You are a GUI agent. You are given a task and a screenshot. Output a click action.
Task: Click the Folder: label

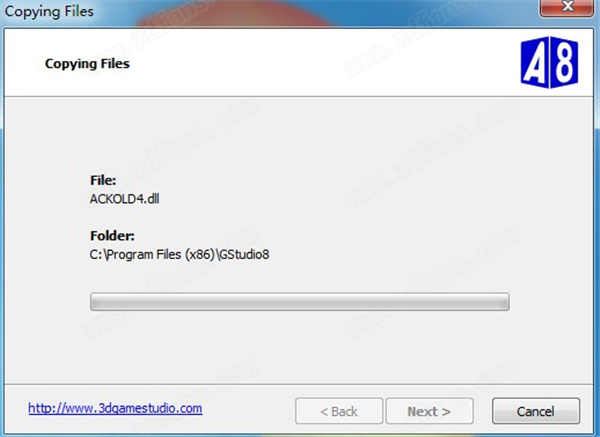coord(112,236)
